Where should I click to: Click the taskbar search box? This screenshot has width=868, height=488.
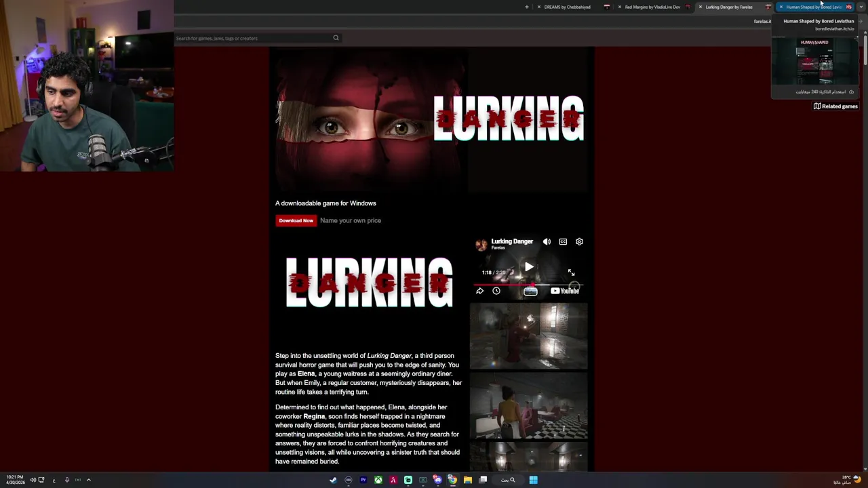click(x=508, y=480)
